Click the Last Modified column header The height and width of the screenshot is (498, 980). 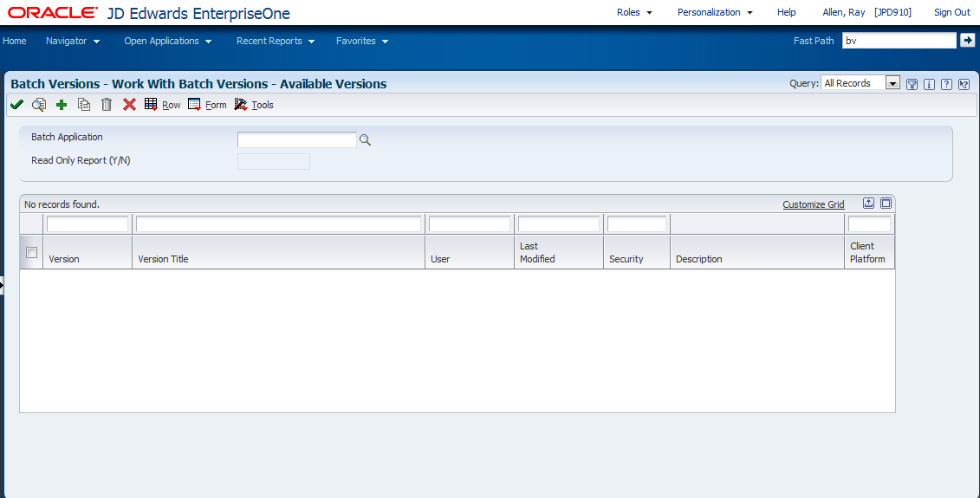coord(559,252)
